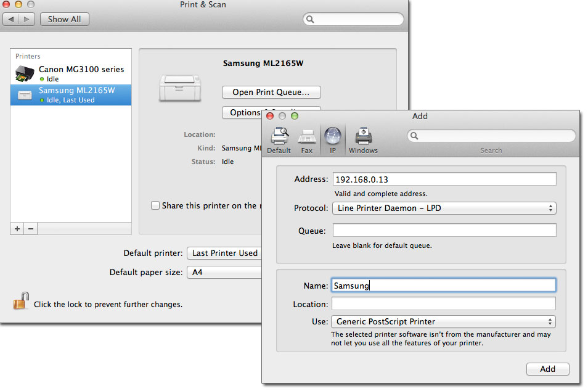Click the Show All button
The image size is (588, 391).
[x=64, y=19]
